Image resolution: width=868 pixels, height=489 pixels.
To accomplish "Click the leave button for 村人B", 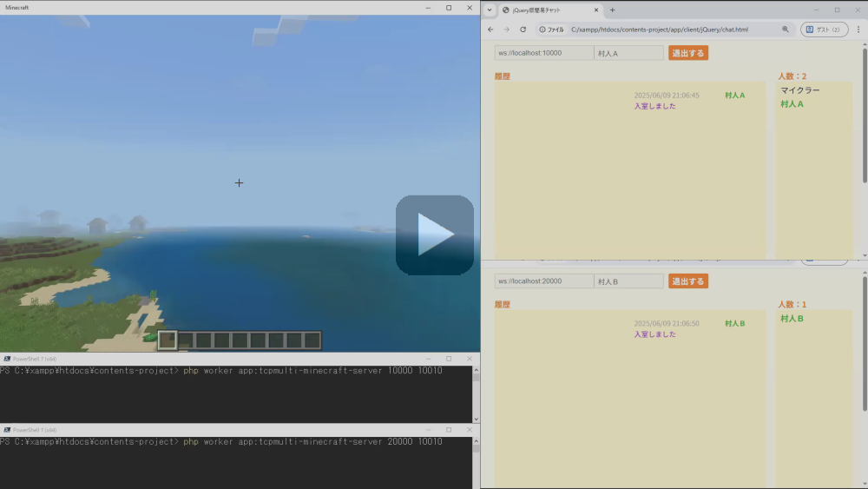I will click(688, 281).
